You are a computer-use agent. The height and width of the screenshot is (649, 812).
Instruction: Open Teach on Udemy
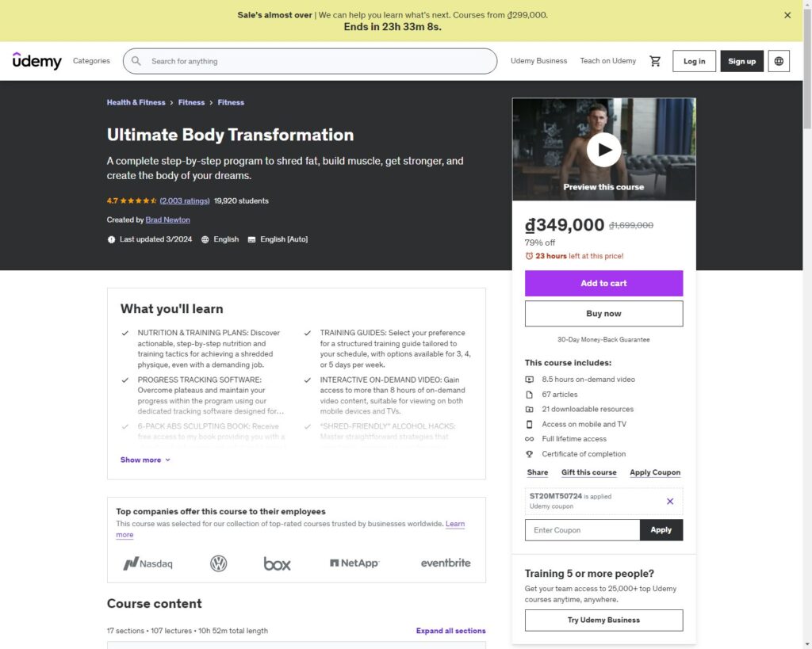607,61
